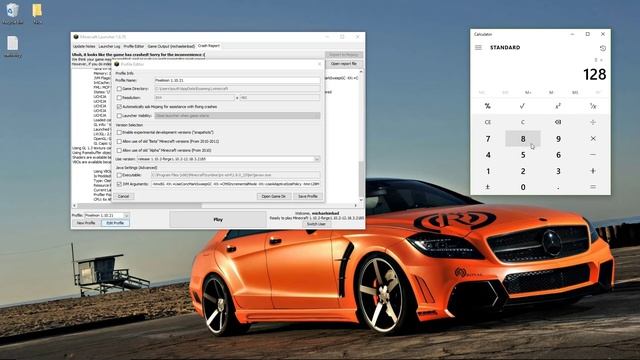Allow old Alpha Minecraft versions checkbox
640x360 pixels.
[x=119, y=151]
